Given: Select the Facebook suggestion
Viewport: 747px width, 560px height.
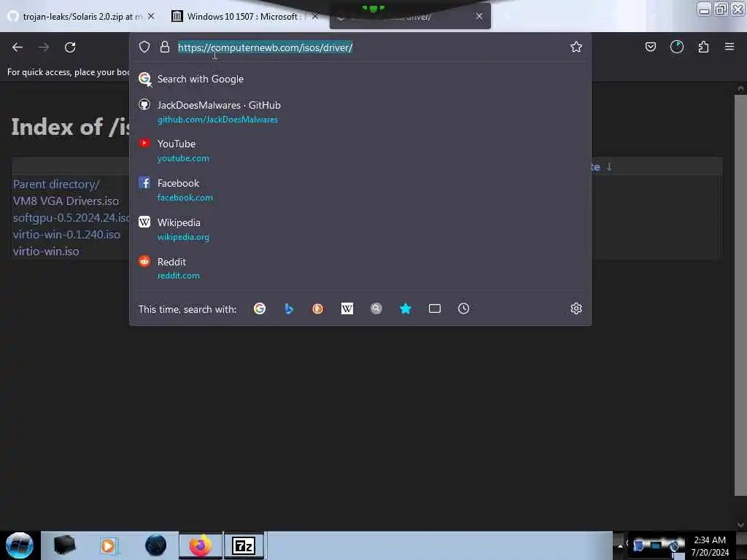Looking at the screenshot, I should (360, 190).
